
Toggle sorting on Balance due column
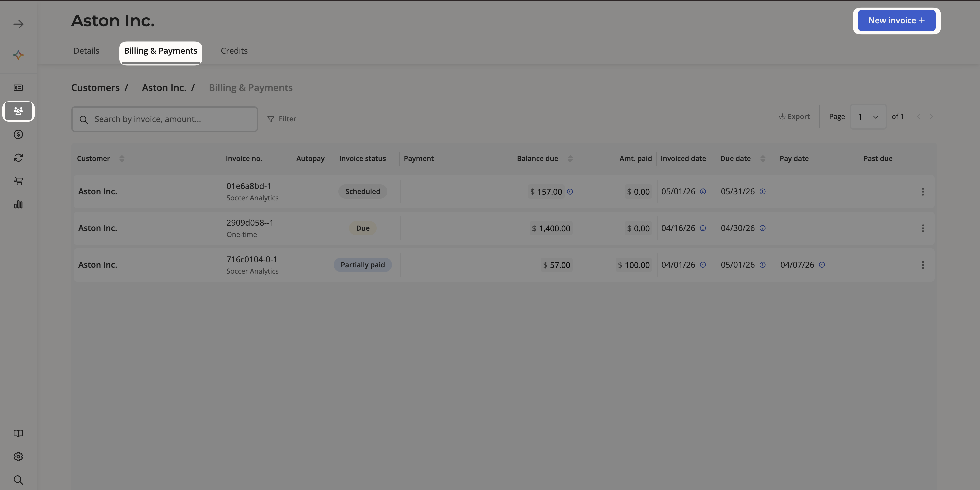(x=570, y=158)
